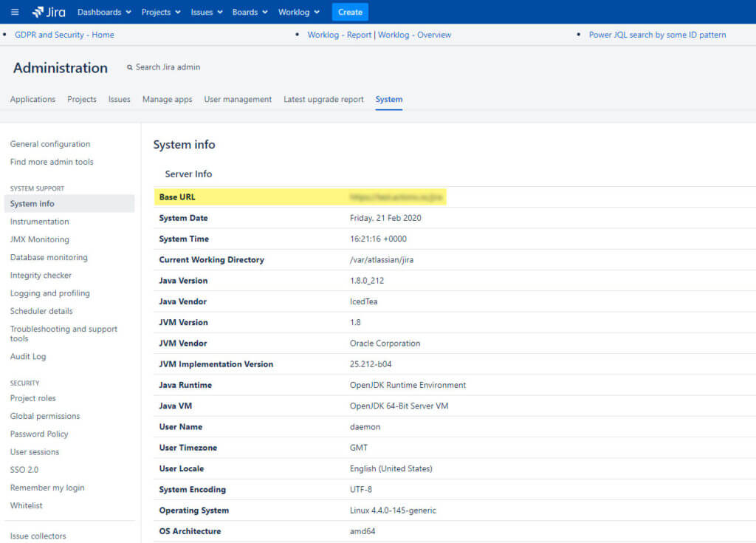The height and width of the screenshot is (543, 756).
Task: Click the blurred Base URL value
Action: 396,197
